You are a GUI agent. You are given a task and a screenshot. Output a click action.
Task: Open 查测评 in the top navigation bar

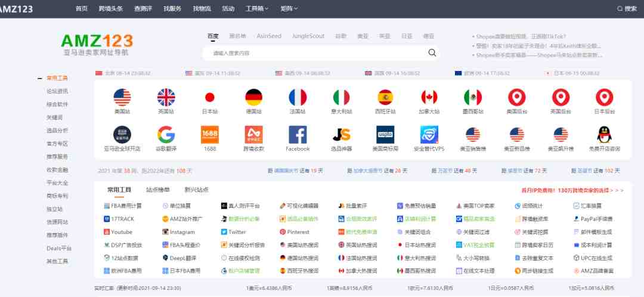pyautogui.click(x=143, y=8)
